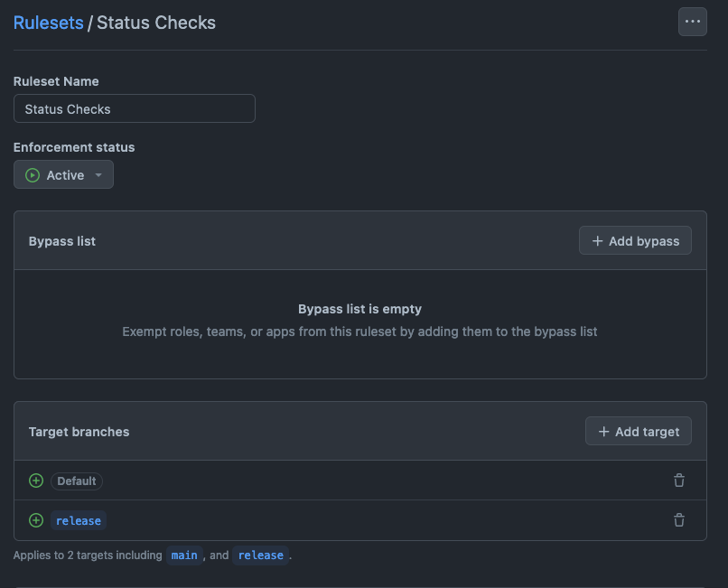Remove the release target using trash icon
Viewport: 728px width, 588px height.
coord(679,520)
